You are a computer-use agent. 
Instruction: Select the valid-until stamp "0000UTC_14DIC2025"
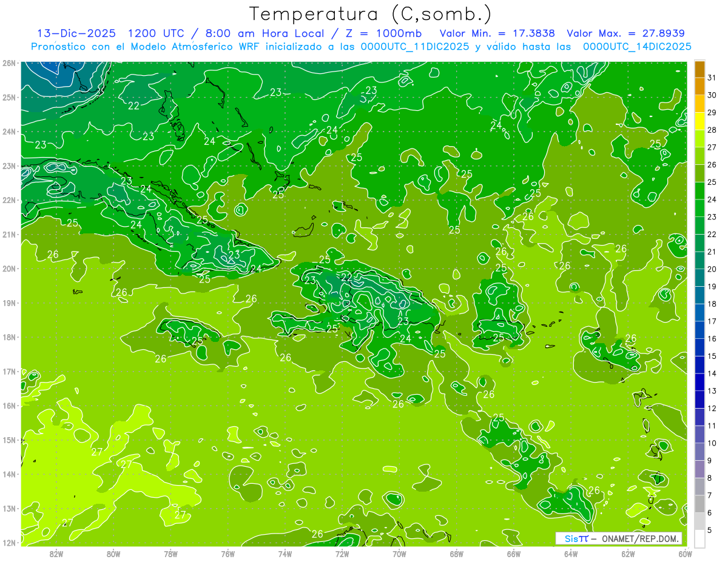[x=637, y=47]
